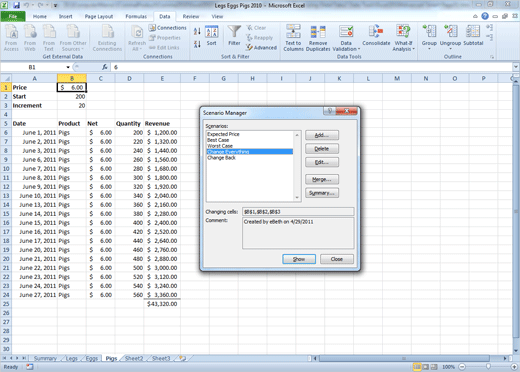Open the Legs sheet tab
Viewport: 520px width, 372px height.
click(x=72, y=358)
